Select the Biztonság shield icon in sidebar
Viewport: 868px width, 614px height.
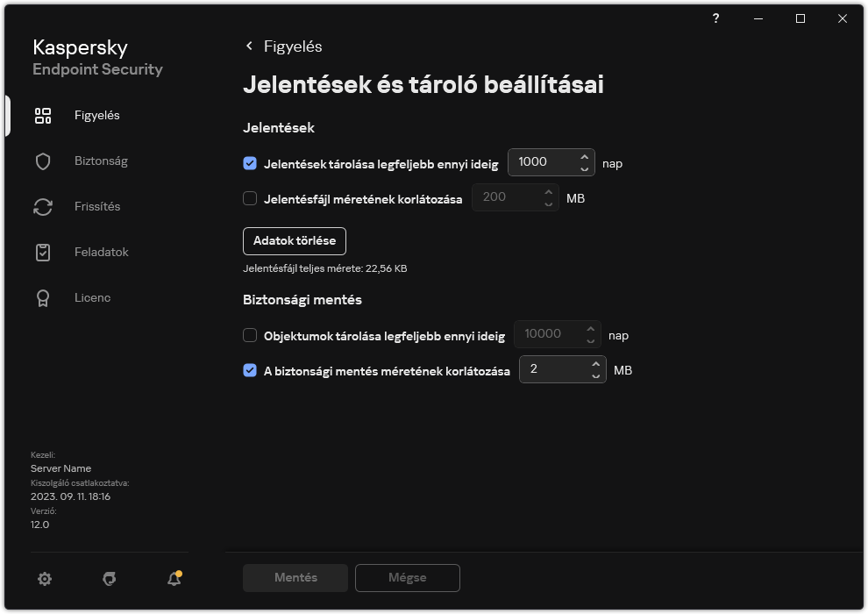43,161
